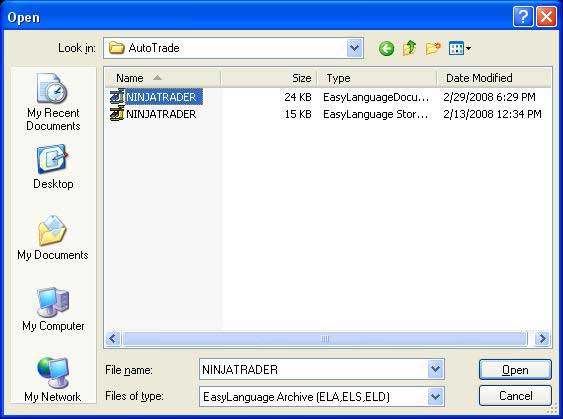Viewport: 563px width, 419px height.
Task: Open My Network places
Action: click(x=53, y=380)
